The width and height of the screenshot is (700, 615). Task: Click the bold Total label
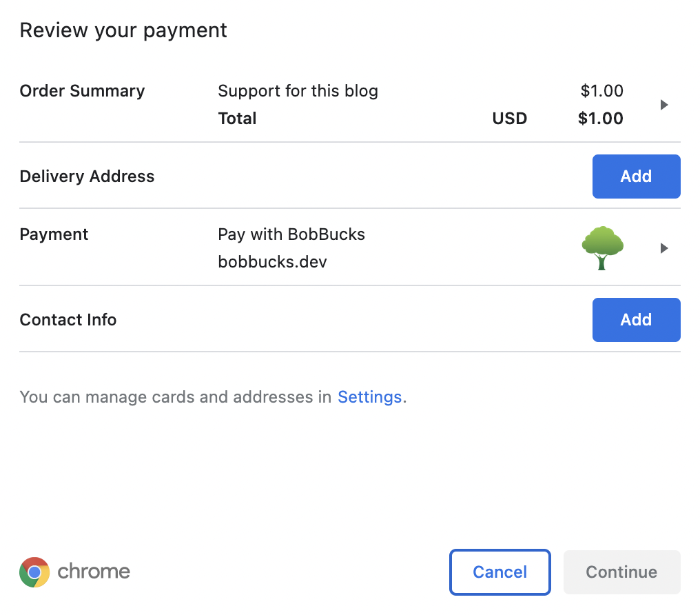click(237, 119)
